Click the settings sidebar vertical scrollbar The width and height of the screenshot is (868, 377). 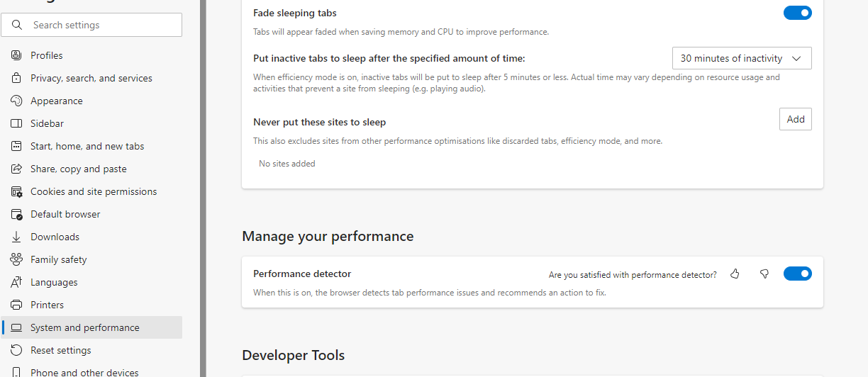point(203,188)
